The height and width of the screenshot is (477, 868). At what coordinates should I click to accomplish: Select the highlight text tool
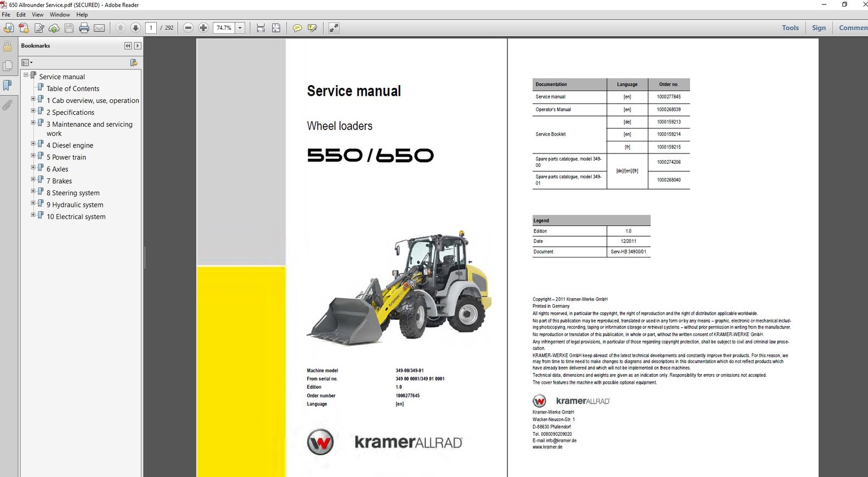click(312, 28)
